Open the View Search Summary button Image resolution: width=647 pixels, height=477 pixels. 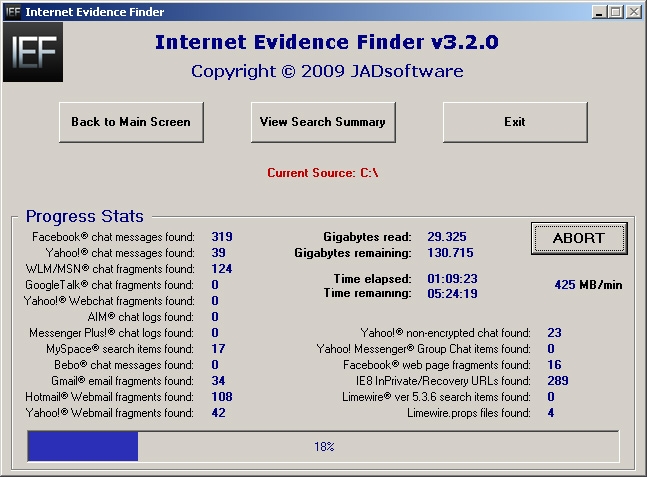(323, 122)
